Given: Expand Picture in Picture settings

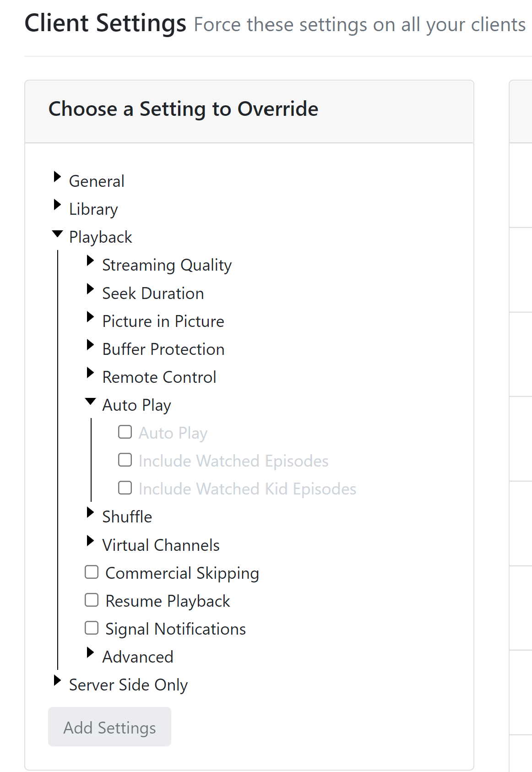Looking at the screenshot, I should point(90,317).
